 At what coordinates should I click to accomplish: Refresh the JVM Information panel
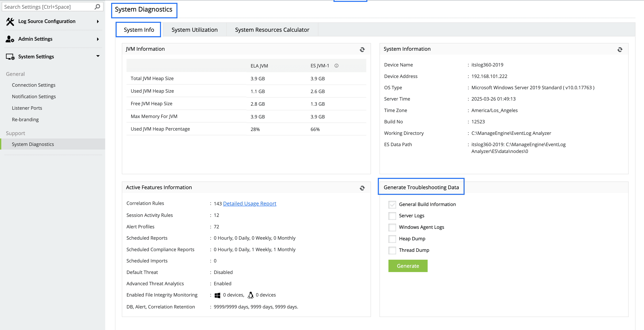(362, 49)
